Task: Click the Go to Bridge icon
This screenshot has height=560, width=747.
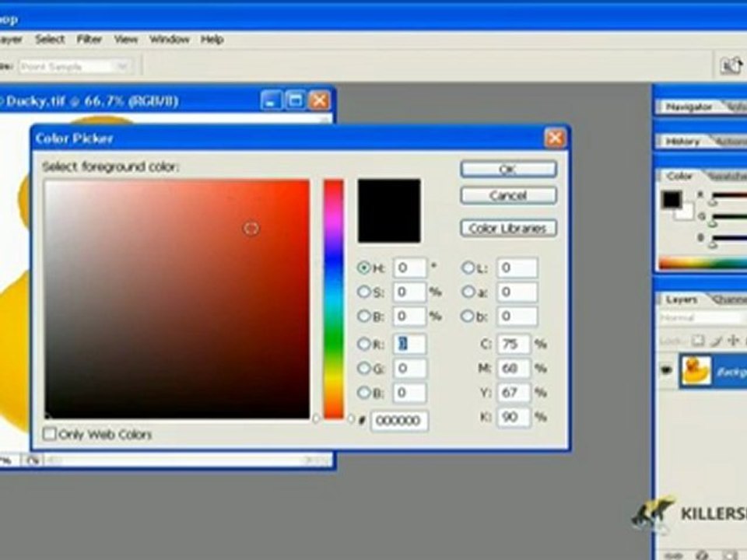Action: tap(731, 65)
